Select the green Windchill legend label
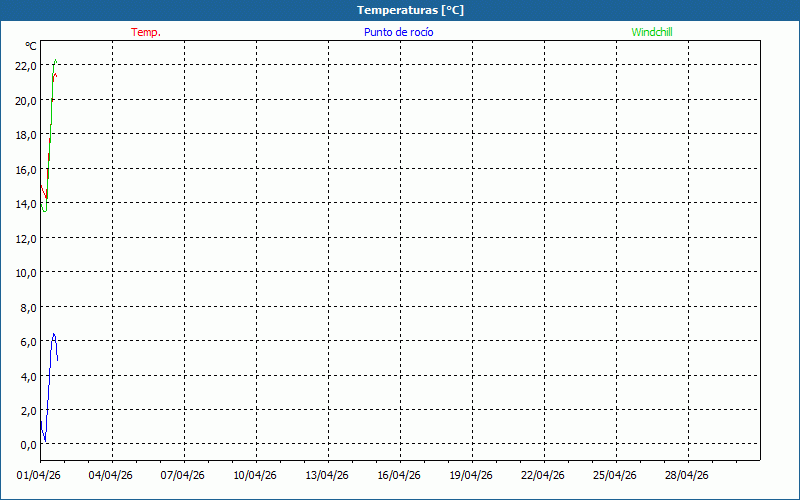The height and width of the screenshot is (500, 800). pos(652,32)
